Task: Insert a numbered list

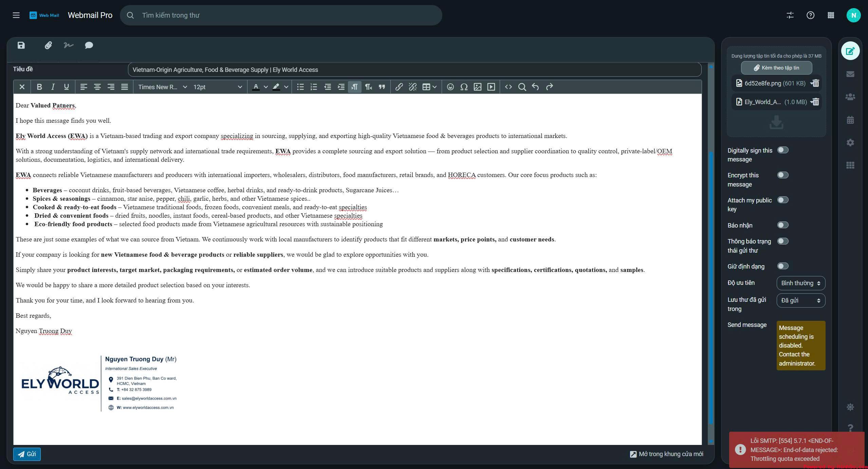Action: tap(314, 87)
